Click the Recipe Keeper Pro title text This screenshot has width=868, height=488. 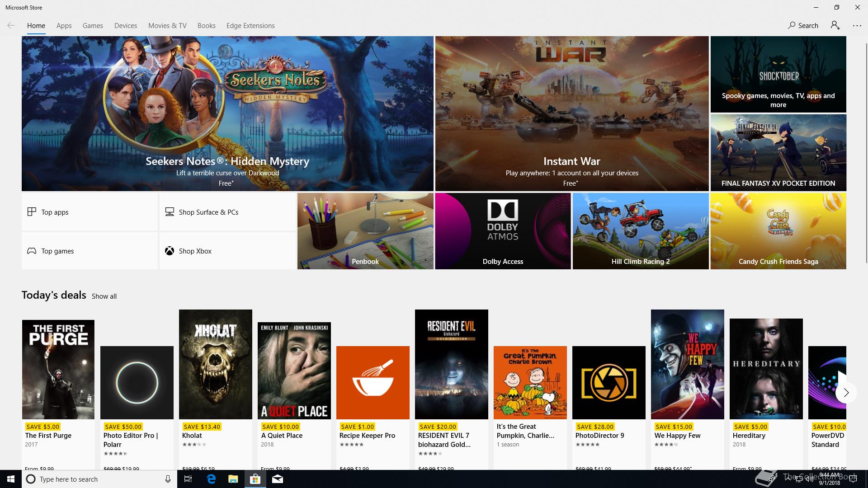(367, 436)
